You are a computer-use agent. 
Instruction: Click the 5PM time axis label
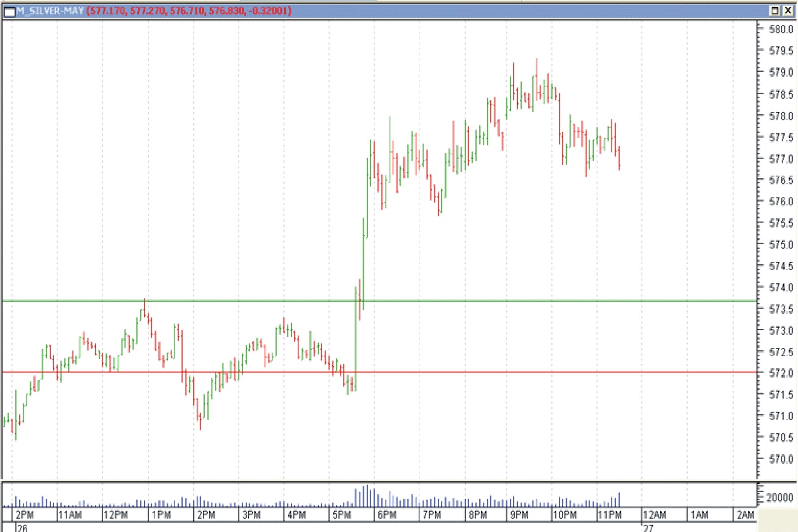[342, 515]
